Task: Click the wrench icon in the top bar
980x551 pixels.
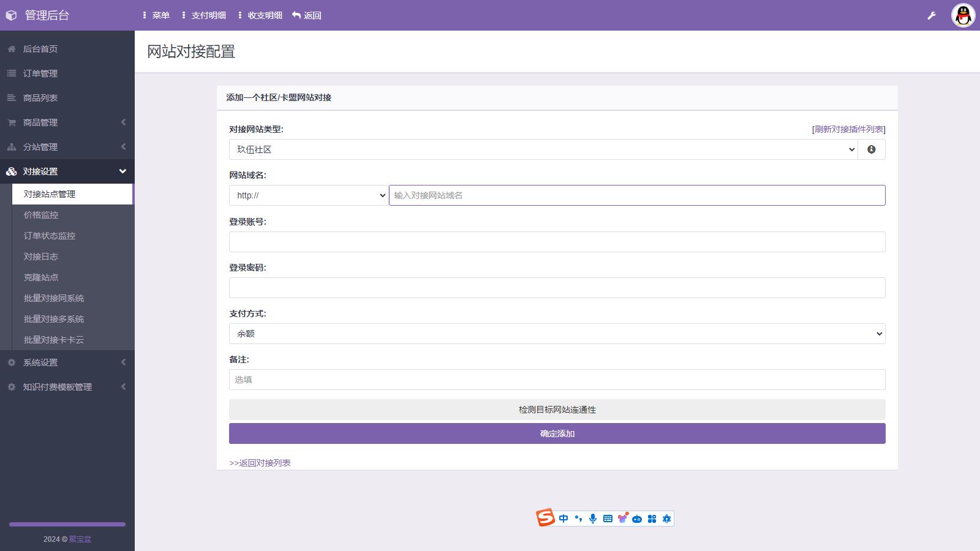Action: coord(932,15)
